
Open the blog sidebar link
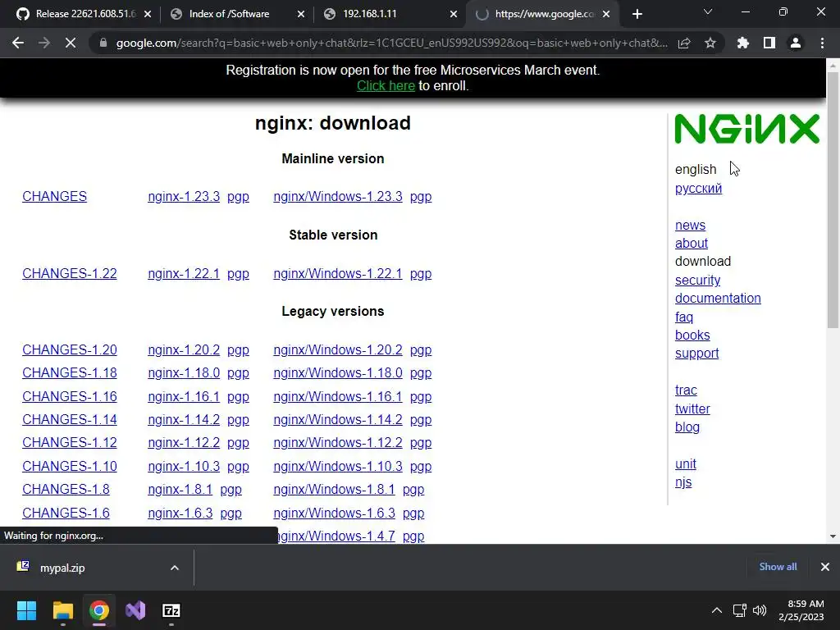[x=687, y=427]
